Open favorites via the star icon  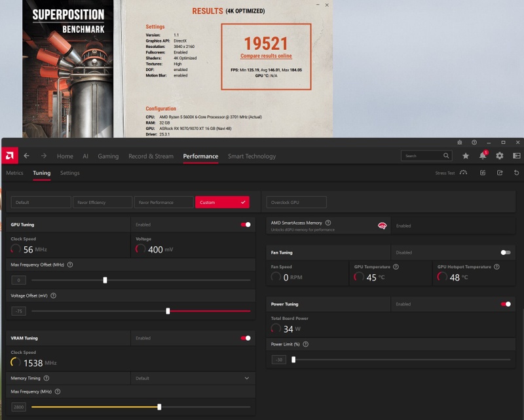point(466,156)
